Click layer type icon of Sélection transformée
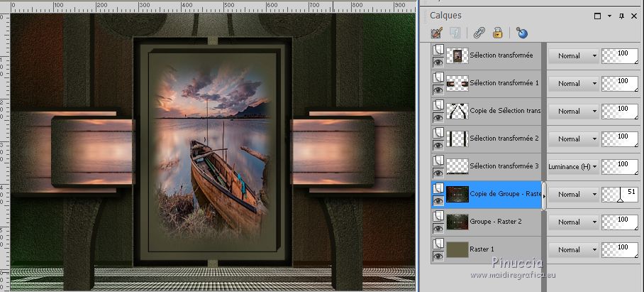The width and height of the screenshot is (644, 292). [438, 50]
